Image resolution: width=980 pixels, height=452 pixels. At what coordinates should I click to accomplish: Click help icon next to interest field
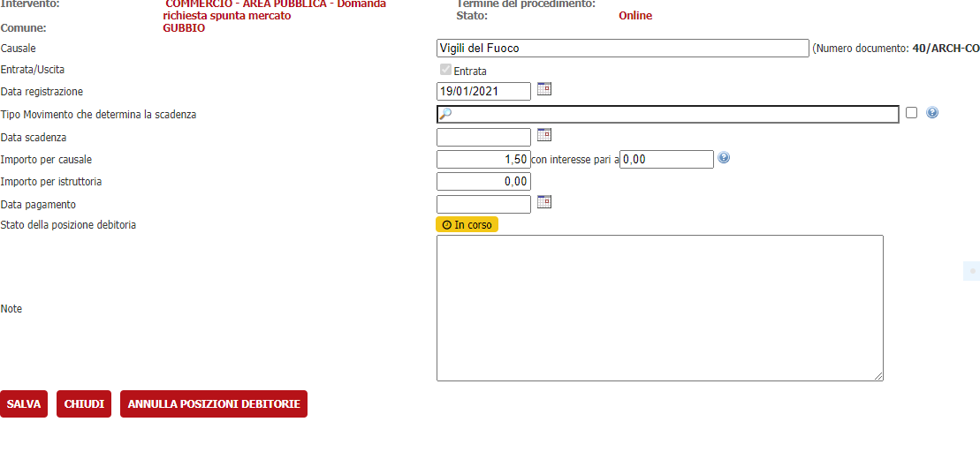coord(724,158)
